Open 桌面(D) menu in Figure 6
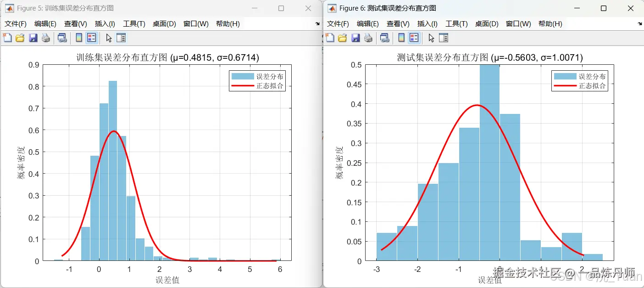The image size is (644, 288). tap(487, 24)
